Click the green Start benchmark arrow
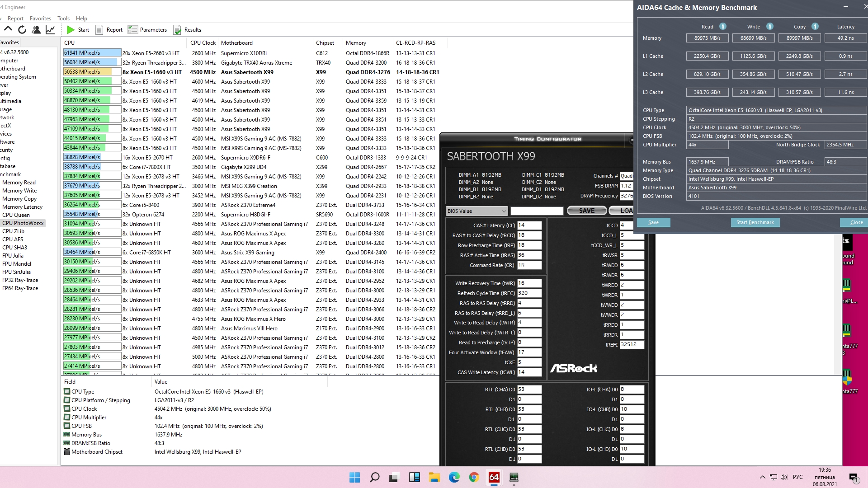Viewport: 868px width, 488px height. (71, 30)
